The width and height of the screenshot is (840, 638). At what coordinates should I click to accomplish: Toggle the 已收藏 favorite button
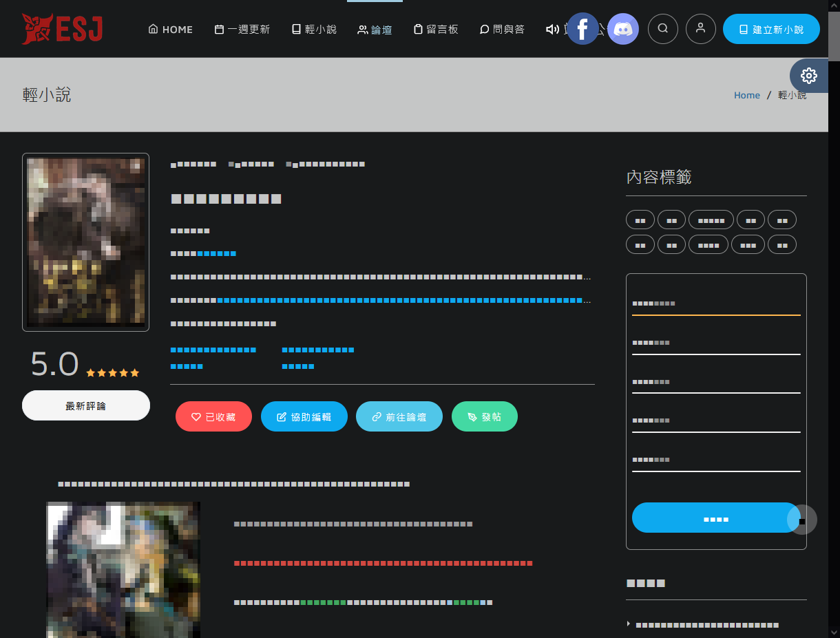click(213, 416)
